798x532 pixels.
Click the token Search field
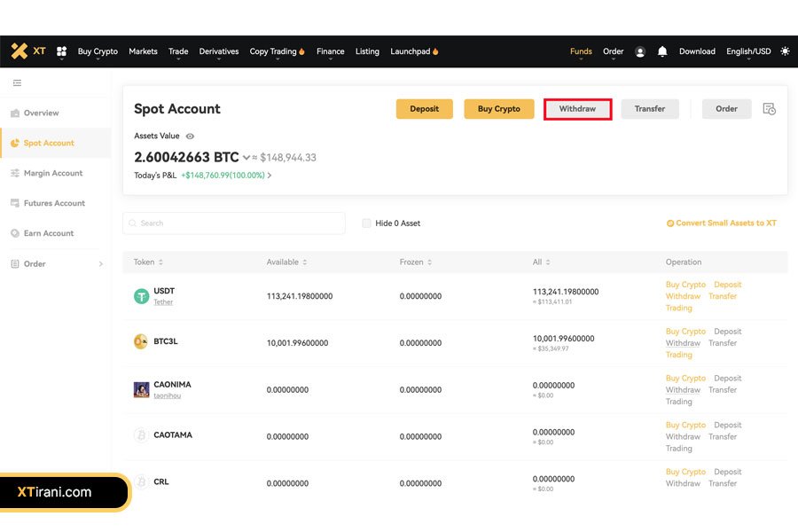(234, 223)
